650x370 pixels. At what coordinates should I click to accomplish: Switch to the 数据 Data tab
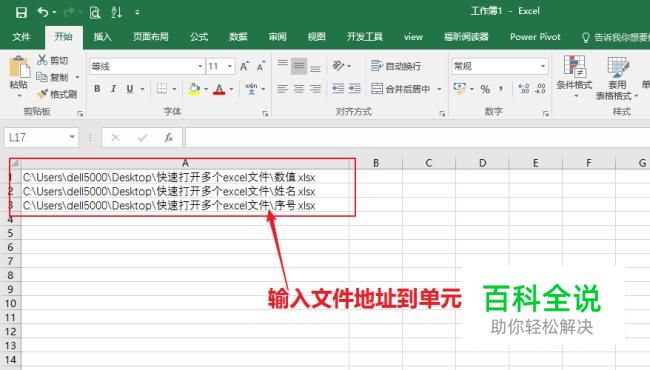pyautogui.click(x=238, y=37)
